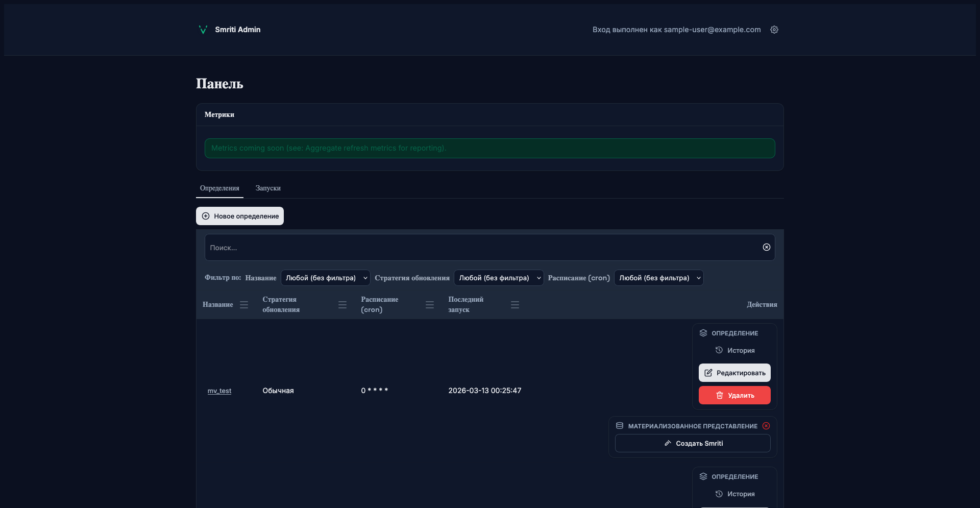Expand the Стратегия обновления filter dropdown
Image resolution: width=980 pixels, height=508 pixels.
498,278
